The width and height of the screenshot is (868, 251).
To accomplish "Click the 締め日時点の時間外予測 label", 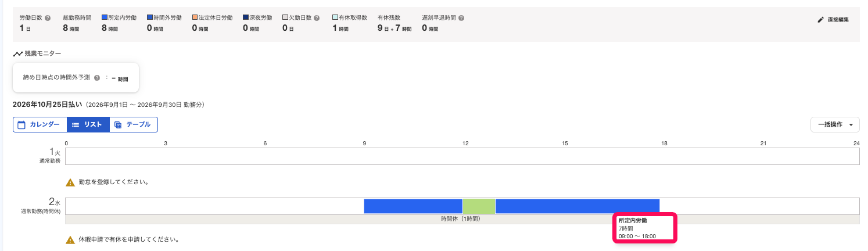I will point(56,78).
